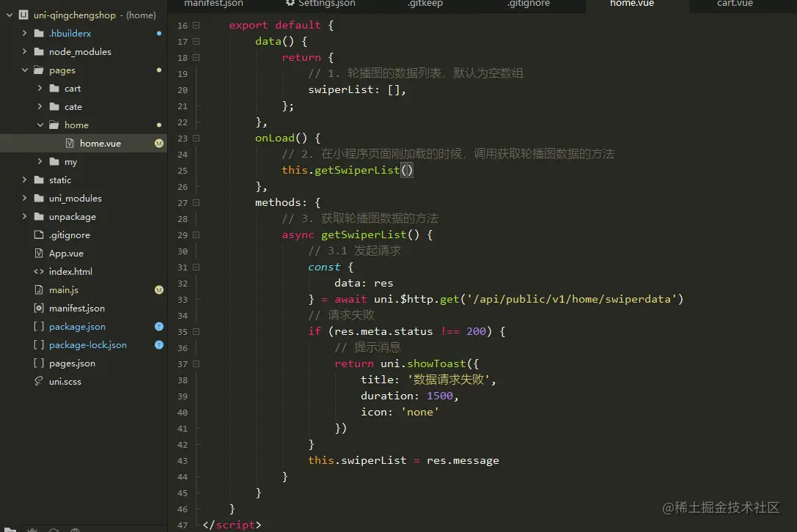
Task: Expand the .hbuilderx folder chevron
Action: [24, 33]
